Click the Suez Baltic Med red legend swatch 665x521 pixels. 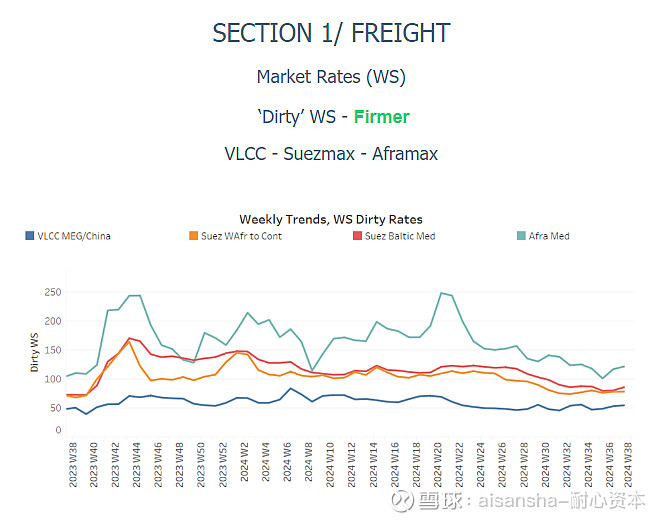(357, 237)
